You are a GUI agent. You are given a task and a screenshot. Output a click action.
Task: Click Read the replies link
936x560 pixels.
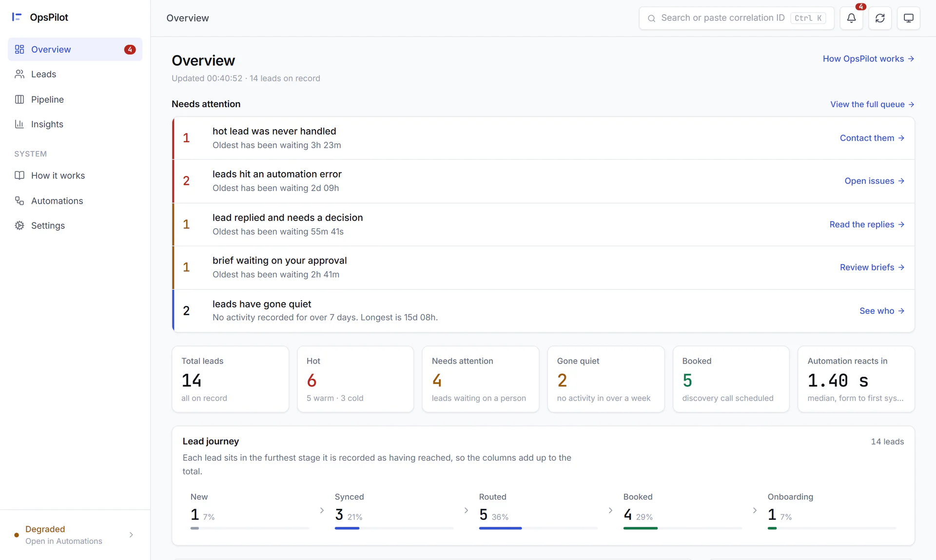[867, 224]
